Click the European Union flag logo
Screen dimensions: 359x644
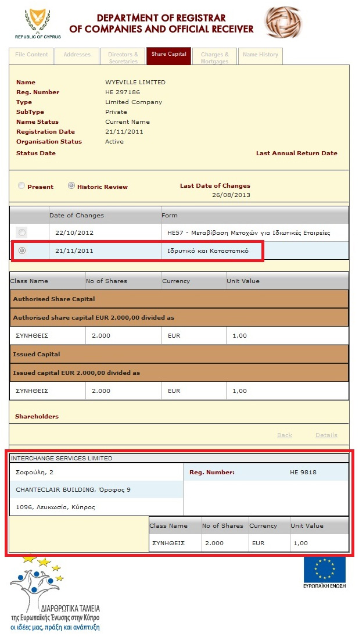[x=324, y=570]
